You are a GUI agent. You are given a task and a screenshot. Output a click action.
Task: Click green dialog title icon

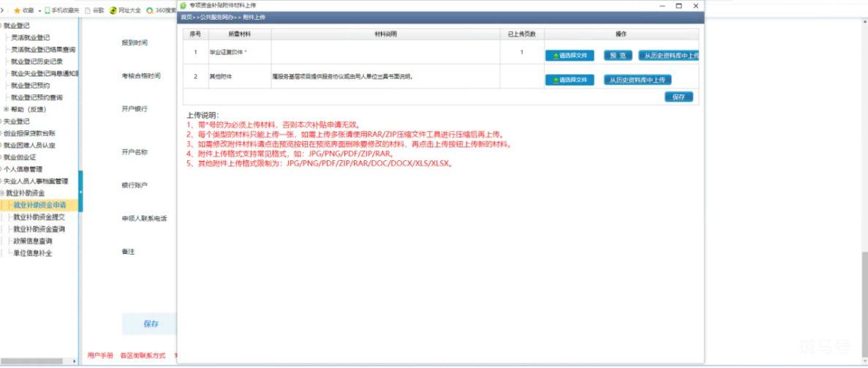coord(184,6)
